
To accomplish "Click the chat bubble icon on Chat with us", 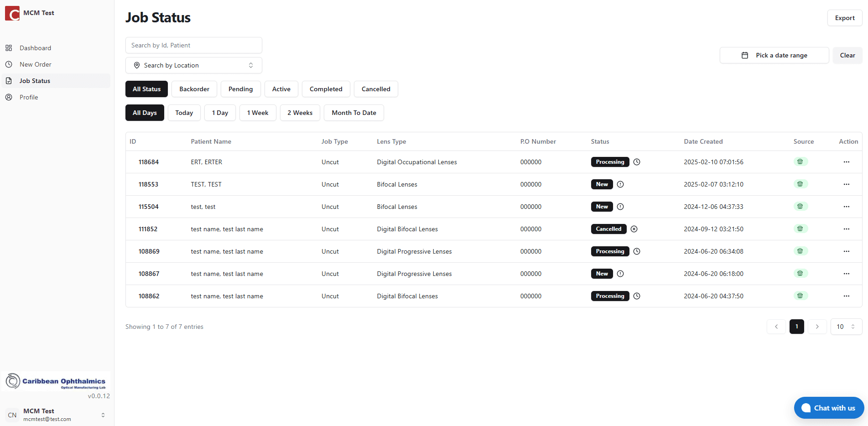I will (806, 408).
